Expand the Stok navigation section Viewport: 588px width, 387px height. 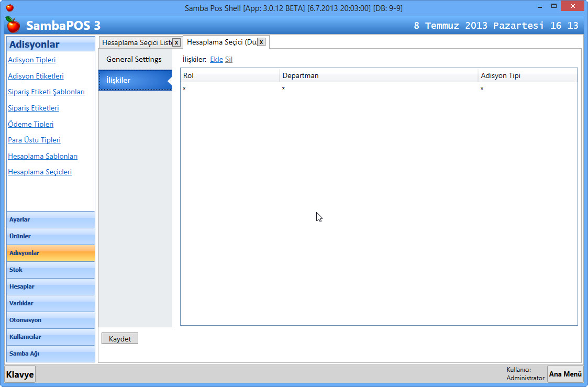[51, 270]
